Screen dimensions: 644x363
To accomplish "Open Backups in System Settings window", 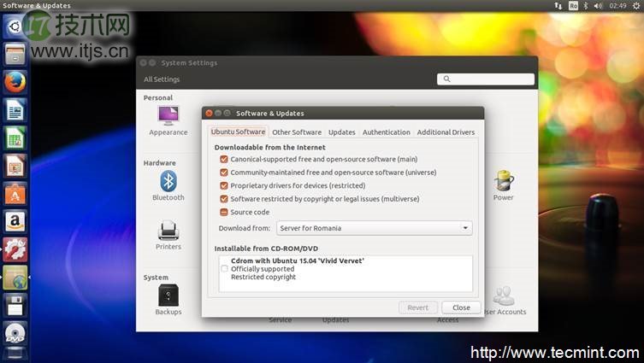I will [x=168, y=300].
